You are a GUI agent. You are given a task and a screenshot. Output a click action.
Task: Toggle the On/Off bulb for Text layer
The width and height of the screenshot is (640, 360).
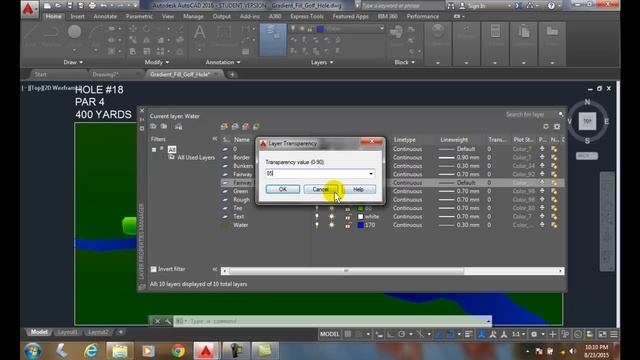(x=317, y=216)
